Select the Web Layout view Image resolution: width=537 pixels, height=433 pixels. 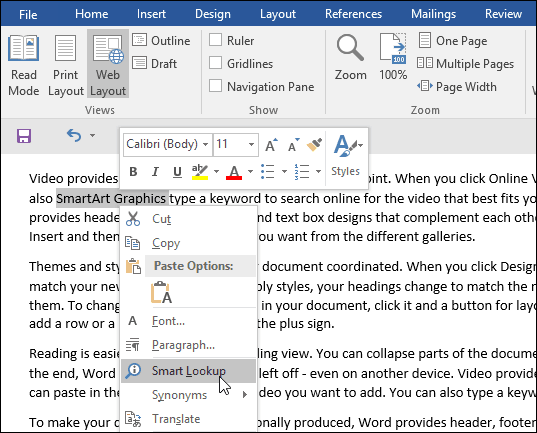point(108,64)
